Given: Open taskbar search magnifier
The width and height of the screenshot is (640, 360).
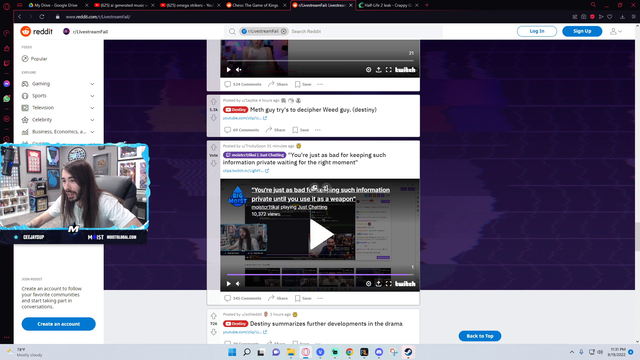Looking at the screenshot, I should [247, 352].
